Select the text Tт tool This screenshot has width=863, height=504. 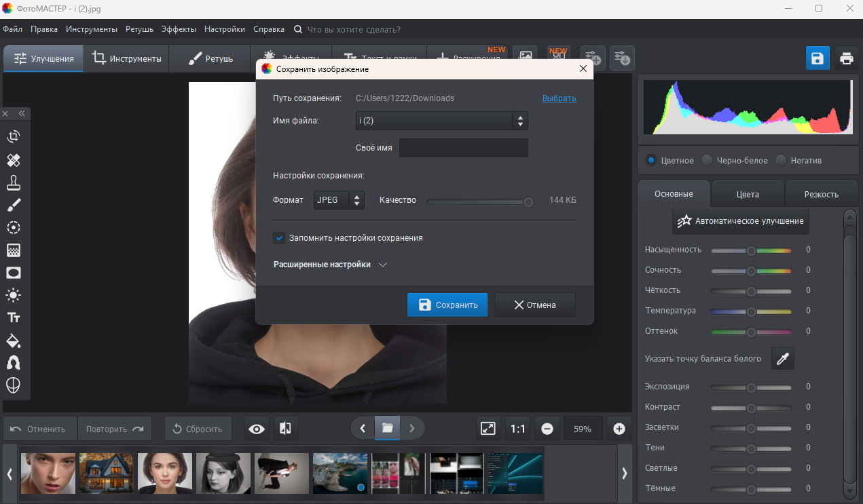click(x=14, y=317)
